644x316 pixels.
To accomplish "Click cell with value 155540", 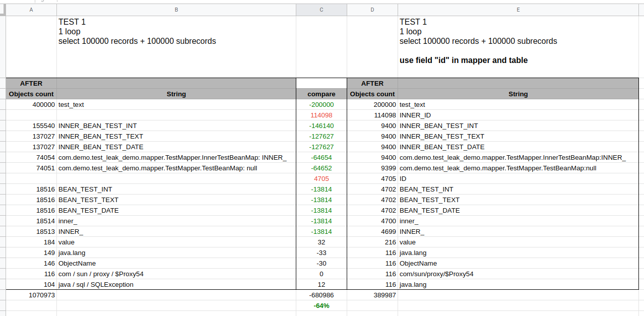I will [31, 125].
